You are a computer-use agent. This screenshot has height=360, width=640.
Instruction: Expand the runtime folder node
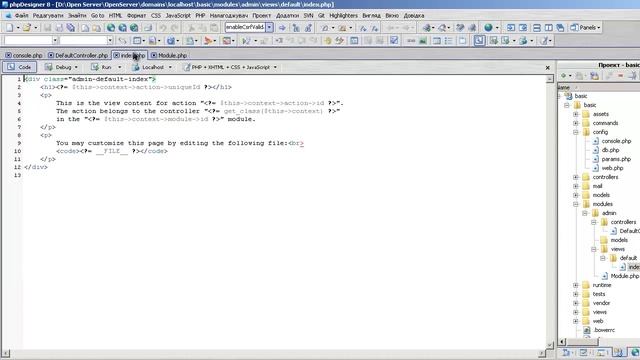576,285
